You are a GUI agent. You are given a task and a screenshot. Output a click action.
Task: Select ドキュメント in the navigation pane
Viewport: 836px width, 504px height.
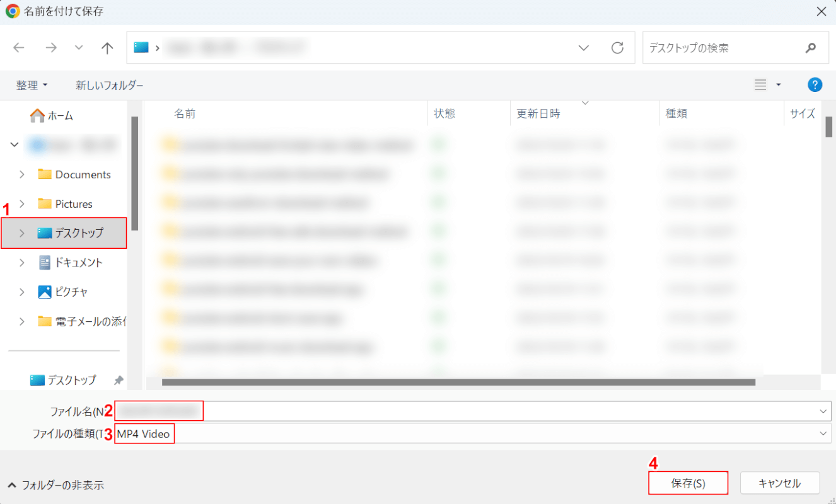pos(70,262)
